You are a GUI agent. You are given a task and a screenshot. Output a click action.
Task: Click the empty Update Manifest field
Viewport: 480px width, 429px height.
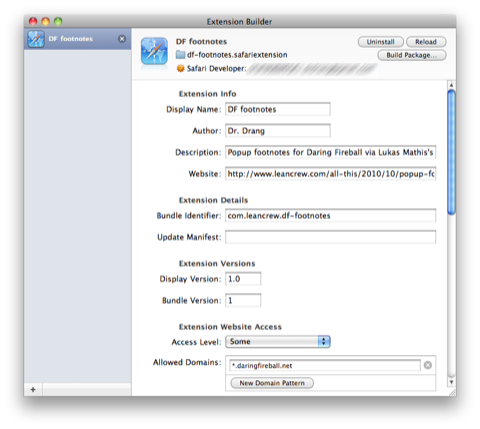[330, 237]
